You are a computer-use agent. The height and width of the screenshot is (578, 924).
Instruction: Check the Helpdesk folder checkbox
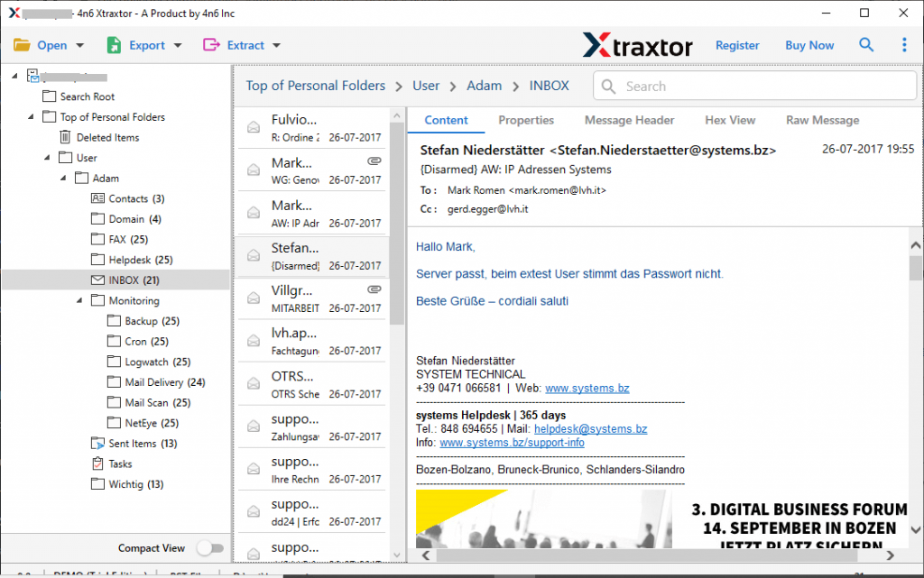pos(99,260)
